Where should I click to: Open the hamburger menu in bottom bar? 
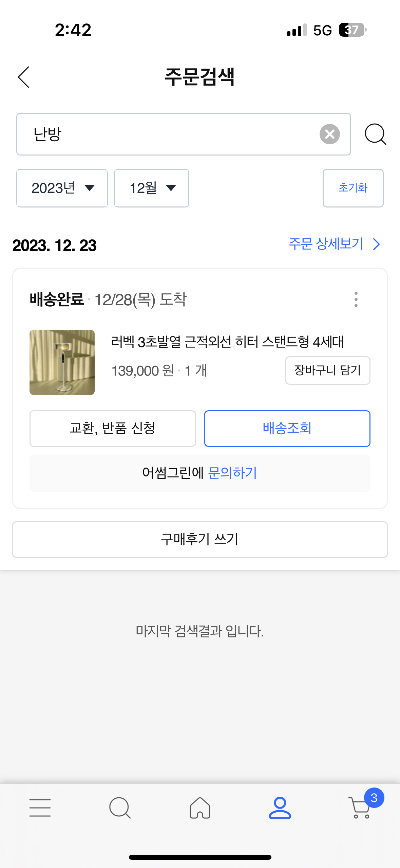point(40,808)
